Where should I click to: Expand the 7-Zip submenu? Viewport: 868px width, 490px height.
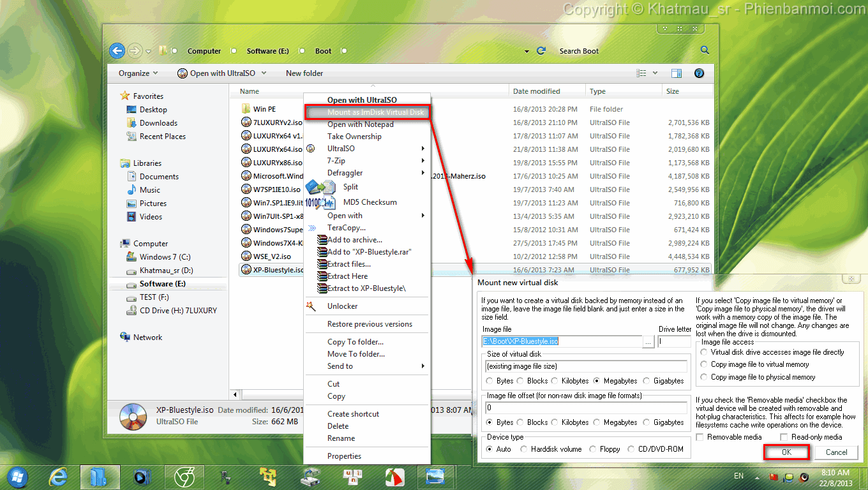(x=423, y=161)
